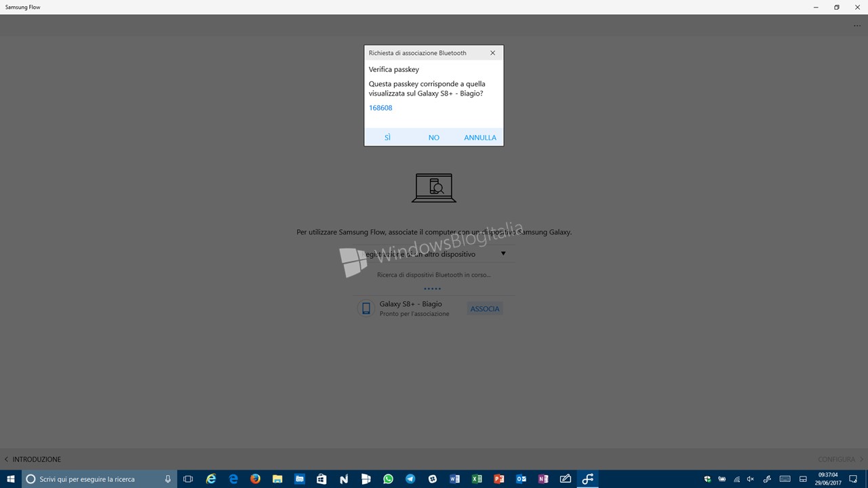Open Windows Store from taskbar
Screen dimensions: 868x488
click(x=321, y=479)
